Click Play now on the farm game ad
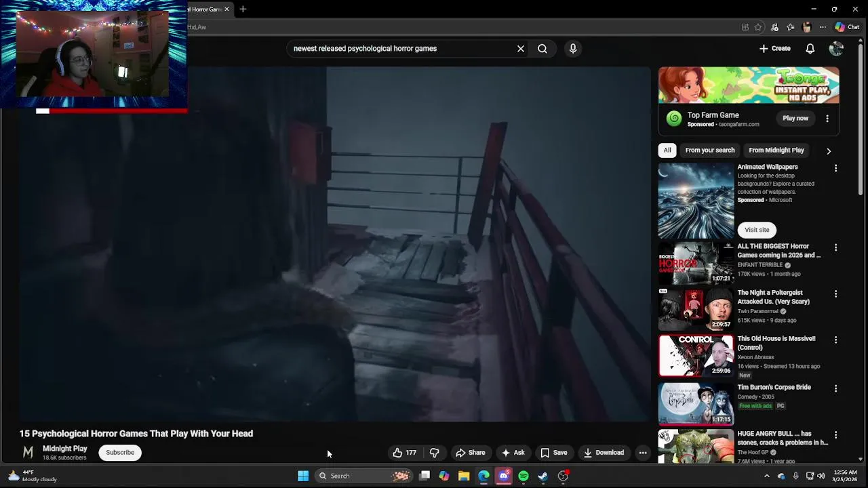Image resolution: width=868 pixels, height=488 pixels. point(795,118)
